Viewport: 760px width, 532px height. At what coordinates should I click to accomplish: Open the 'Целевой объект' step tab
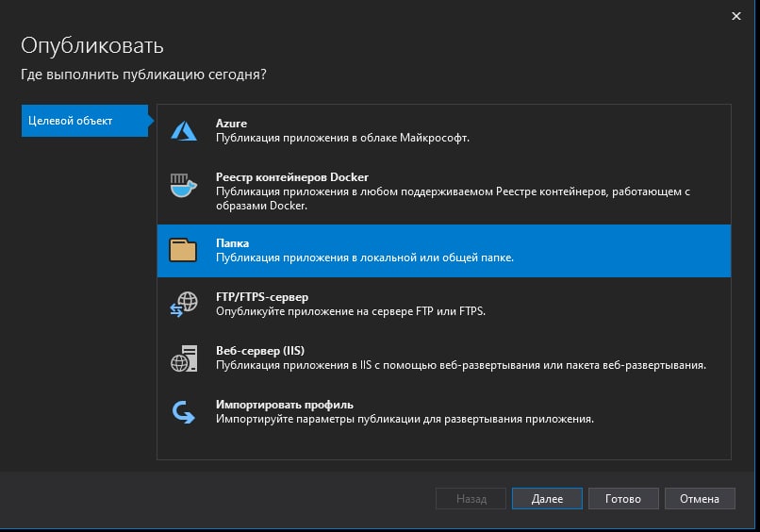pos(85,121)
